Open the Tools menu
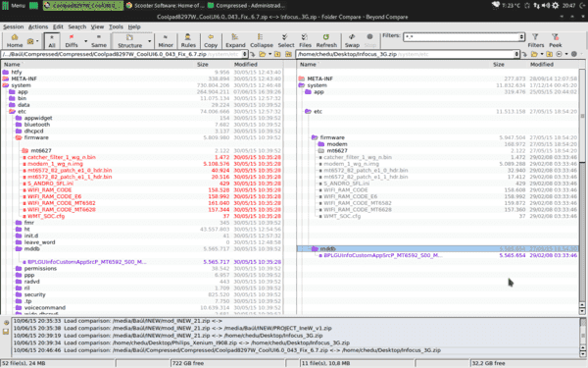588x368 pixels. pos(116,27)
